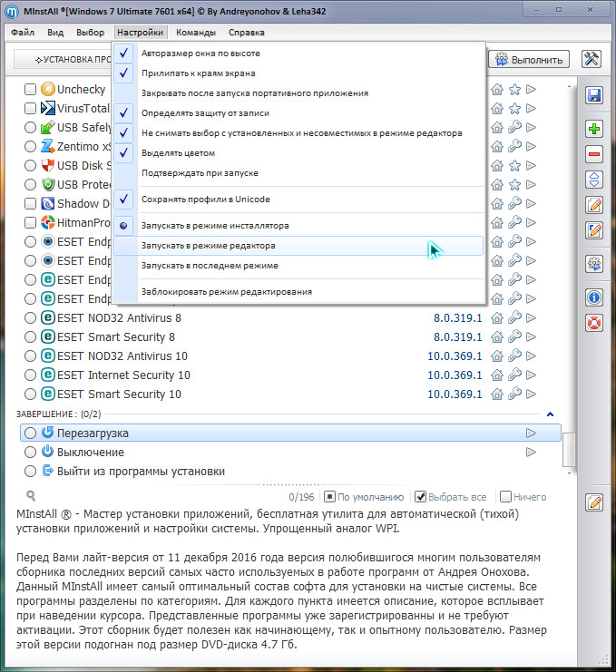Click the exit icon beside Выйти из программы установки
This screenshot has width=616, height=672.
point(47,471)
